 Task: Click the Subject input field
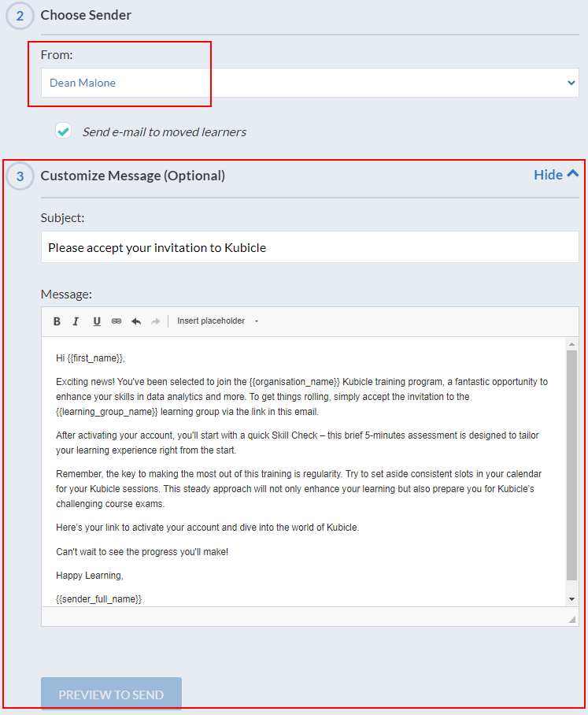click(x=310, y=247)
